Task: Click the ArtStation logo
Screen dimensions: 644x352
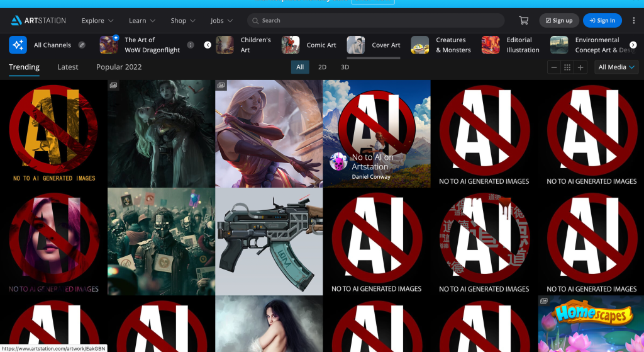Action: point(38,20)
